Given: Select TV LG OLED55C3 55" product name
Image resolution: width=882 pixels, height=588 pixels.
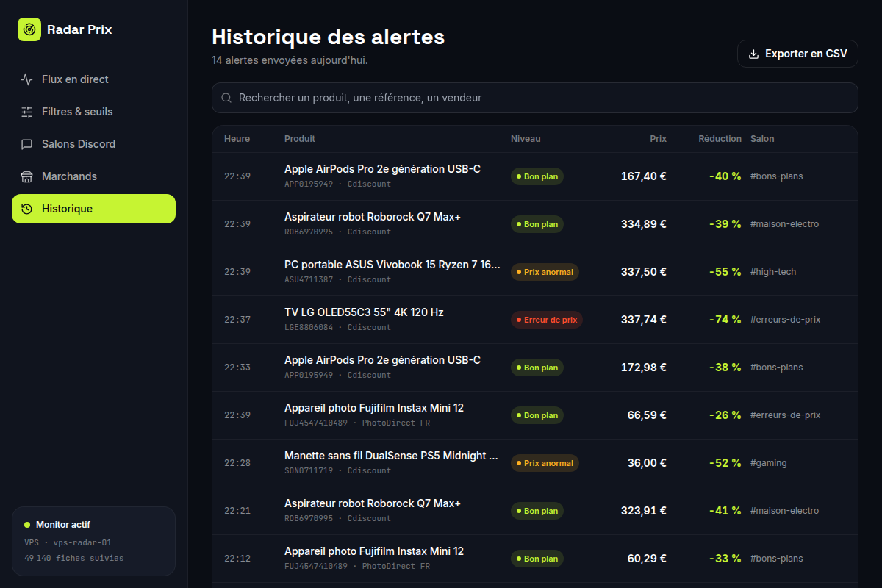Looking at the screenshot, I should [364, 312].
